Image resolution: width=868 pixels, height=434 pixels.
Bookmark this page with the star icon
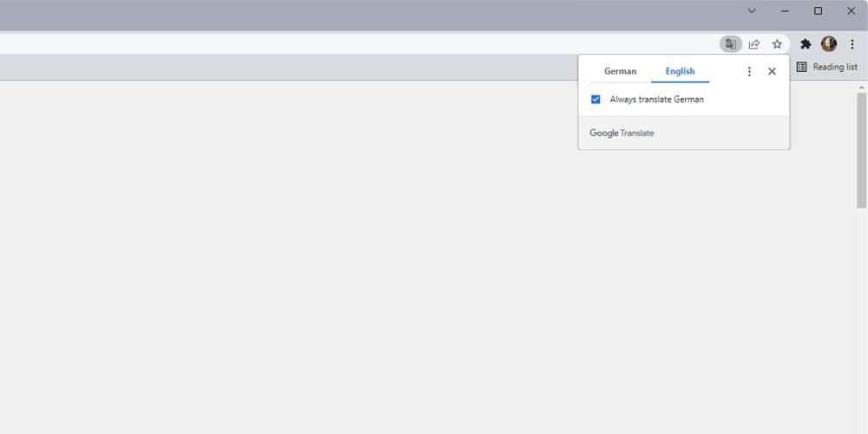[x=777, y=44]
